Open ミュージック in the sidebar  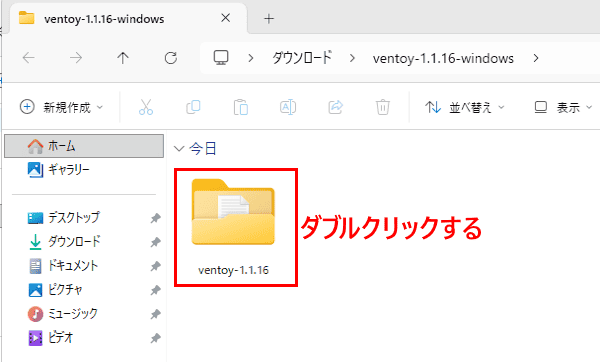point(63,314)
